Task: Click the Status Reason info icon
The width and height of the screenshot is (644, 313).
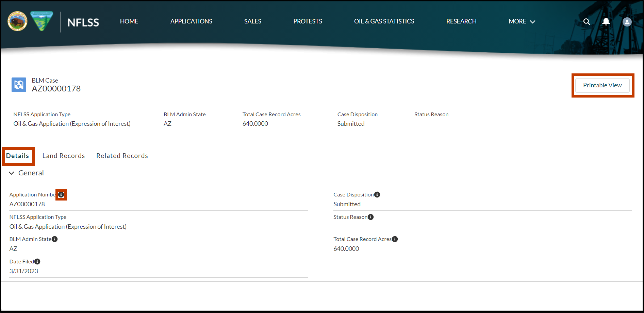Action: (370, 217)
